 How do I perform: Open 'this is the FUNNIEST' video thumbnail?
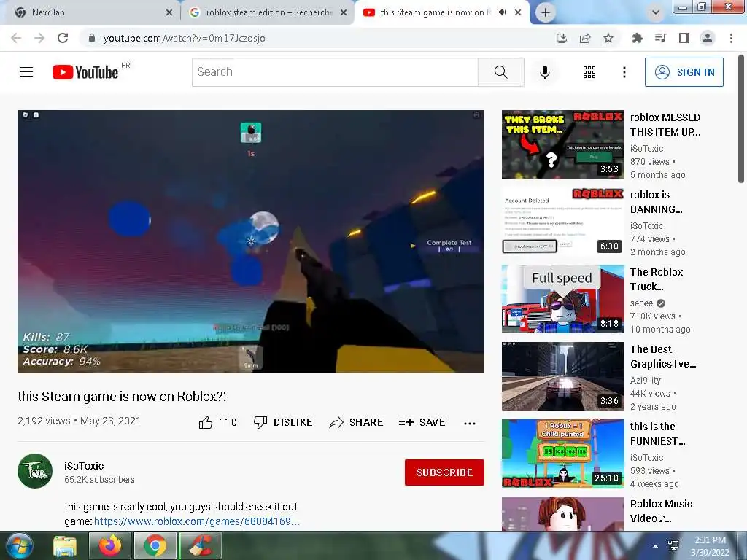562,454
